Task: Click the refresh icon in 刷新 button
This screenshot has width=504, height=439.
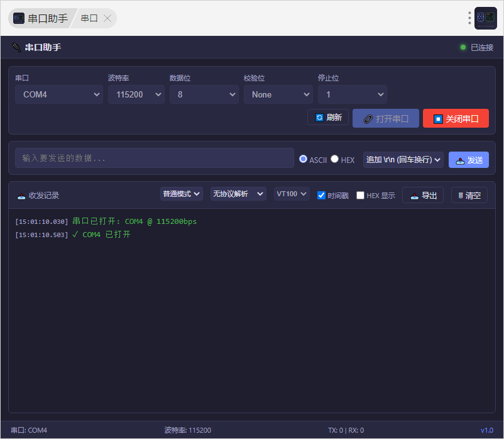Action: click(319, 118)
